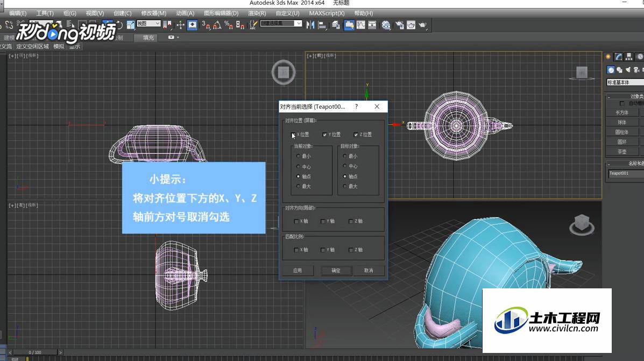The image size is (644, 361).
Task: Switch to the Hierarchy command panel tab
Action: tap(629, 56)
